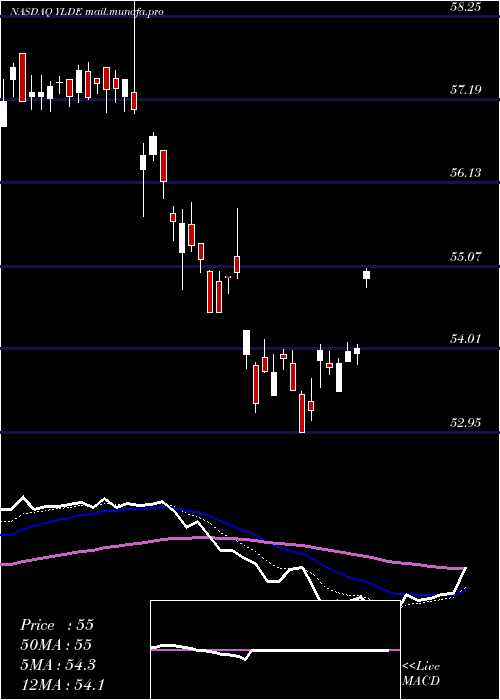
Task: Click the 50MA : 55 readout
Action: tap(56, 645)
